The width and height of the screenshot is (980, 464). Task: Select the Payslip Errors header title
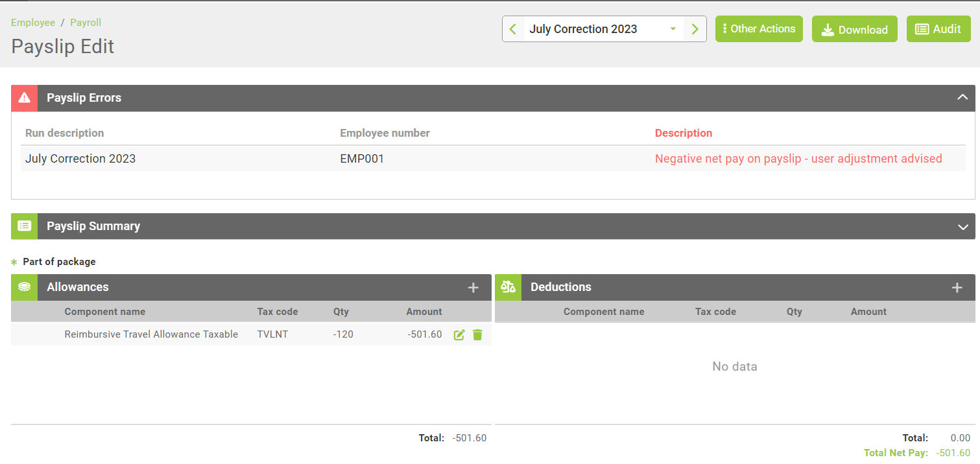84,98
